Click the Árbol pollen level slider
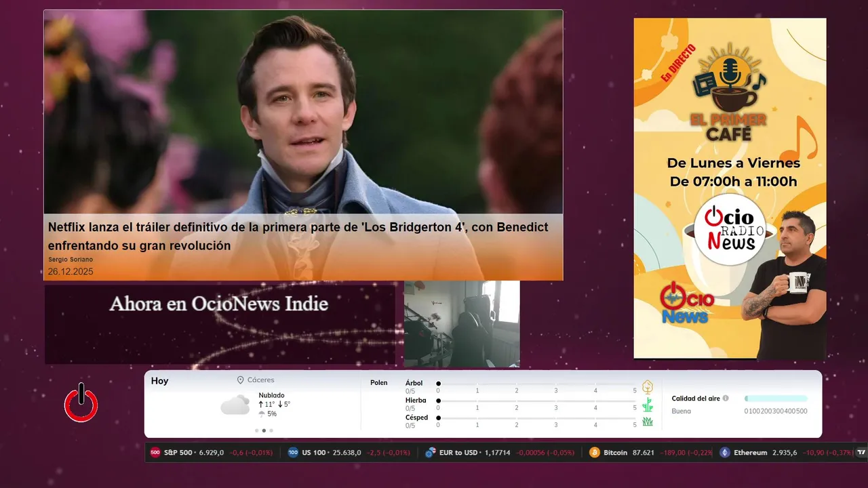868x488 pixels. 536,384
